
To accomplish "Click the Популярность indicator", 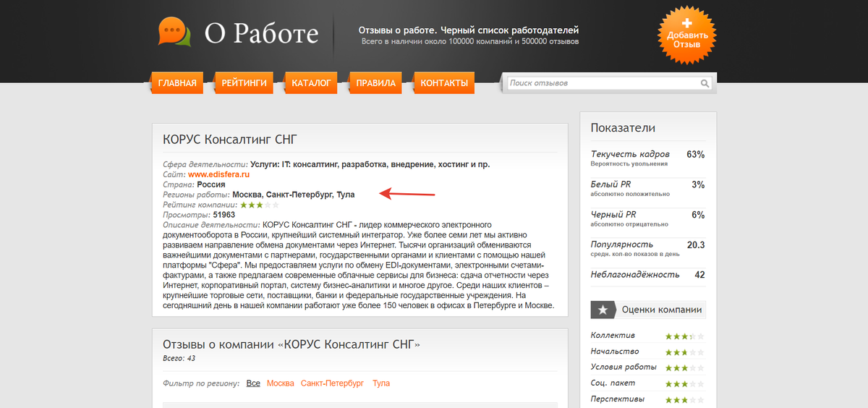I will pyautogui.click(x=622, y=245).
